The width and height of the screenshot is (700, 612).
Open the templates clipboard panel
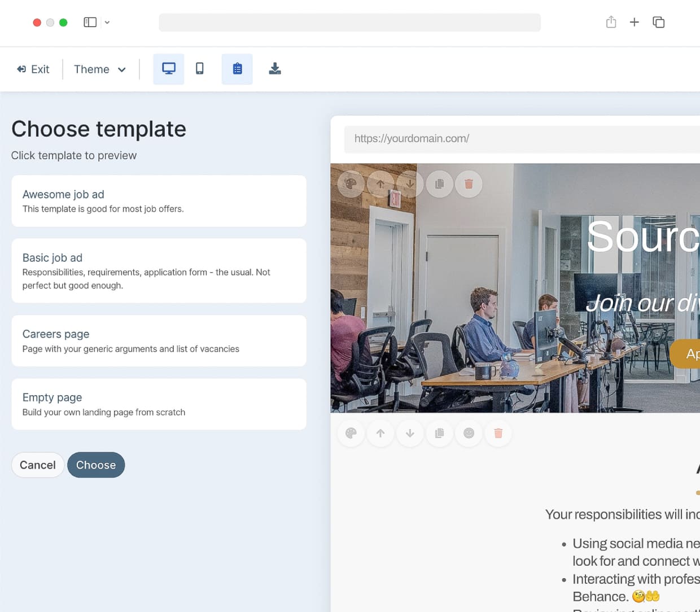(237, 68)
